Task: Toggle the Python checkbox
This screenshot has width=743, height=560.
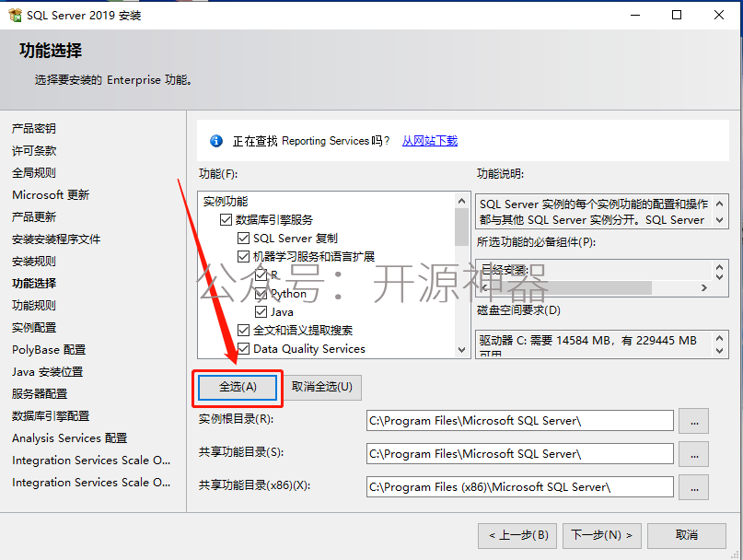Action: 261,294
